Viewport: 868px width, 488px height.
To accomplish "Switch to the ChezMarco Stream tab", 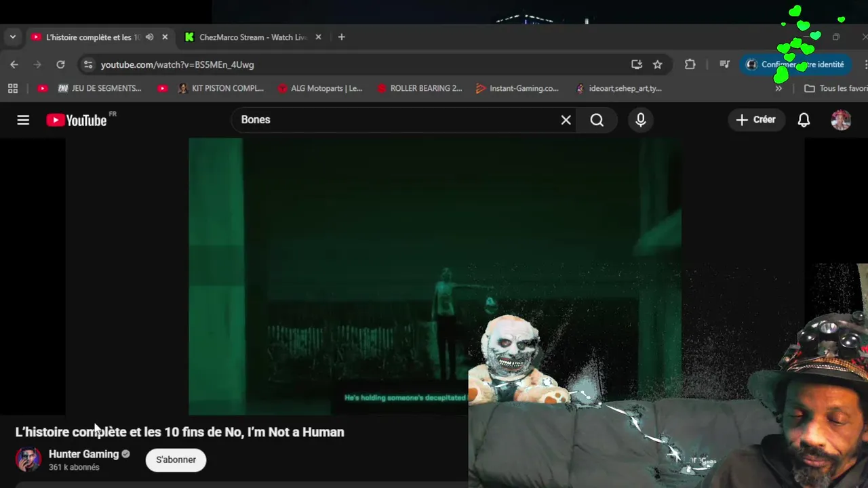I will 252,37.
